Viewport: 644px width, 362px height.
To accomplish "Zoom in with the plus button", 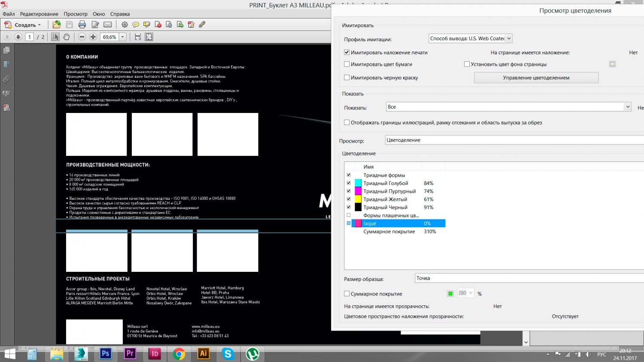I will [93, 37].
